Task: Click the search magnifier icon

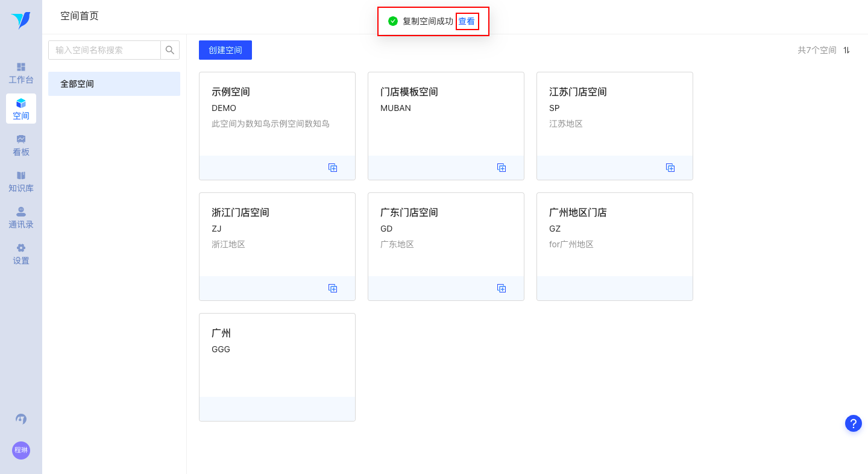Action: click(170, 50)
